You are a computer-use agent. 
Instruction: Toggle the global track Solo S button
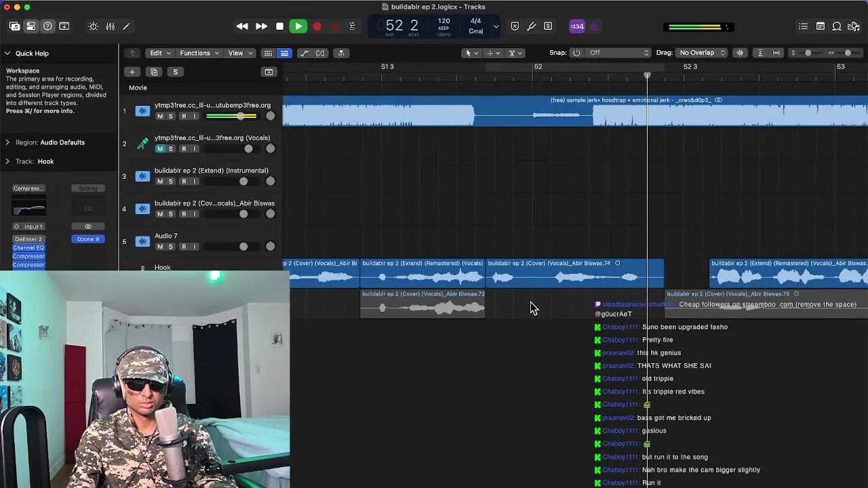(176, 72)
